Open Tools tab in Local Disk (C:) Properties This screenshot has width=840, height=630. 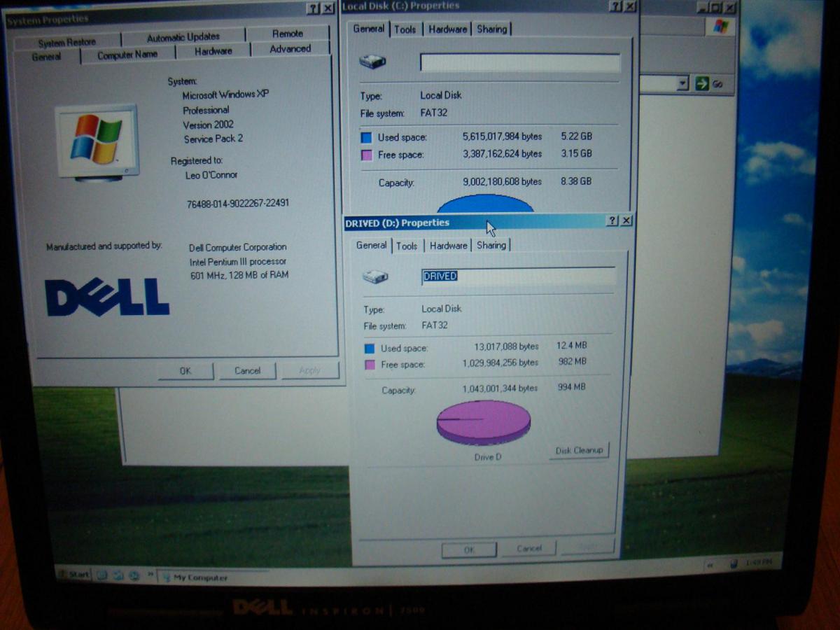pyautogui.click(x=405, y=29)
